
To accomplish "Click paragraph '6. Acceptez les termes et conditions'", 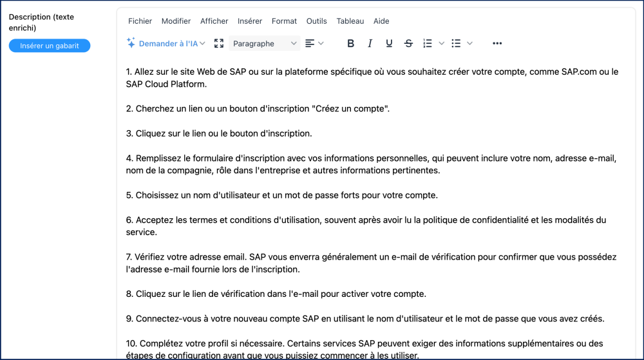I will click(x=366, y=226).
